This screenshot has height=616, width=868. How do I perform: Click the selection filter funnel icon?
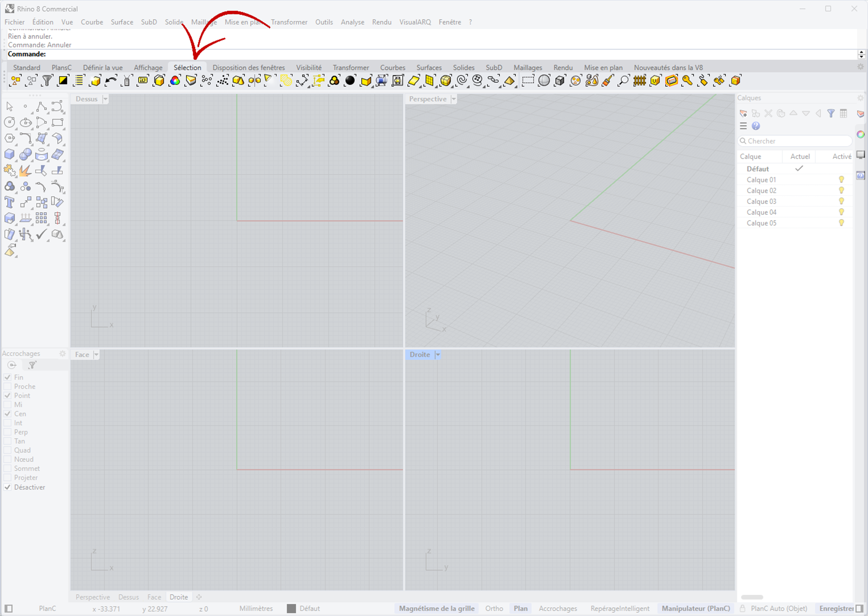47,81
